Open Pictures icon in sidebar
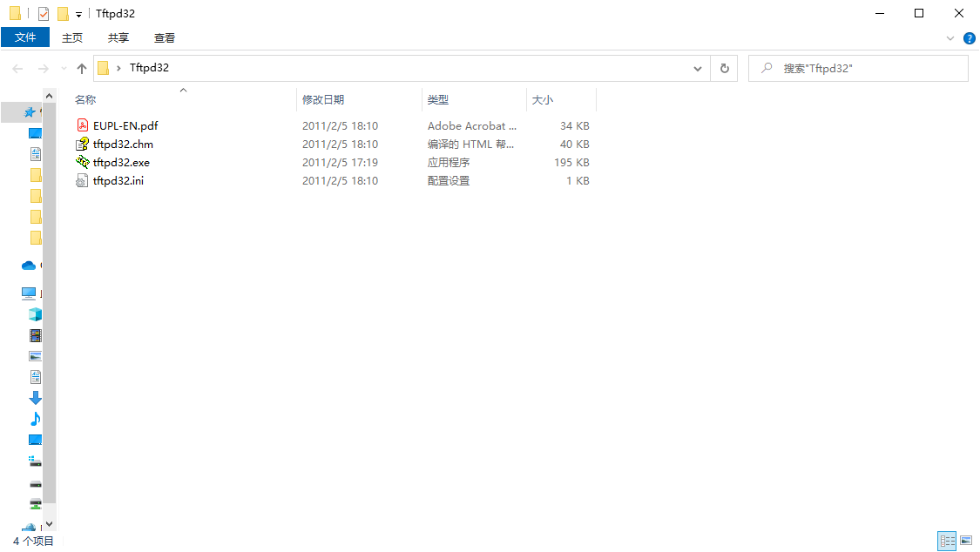This screenshot has height=552, width=980. [x=36, y=356]
